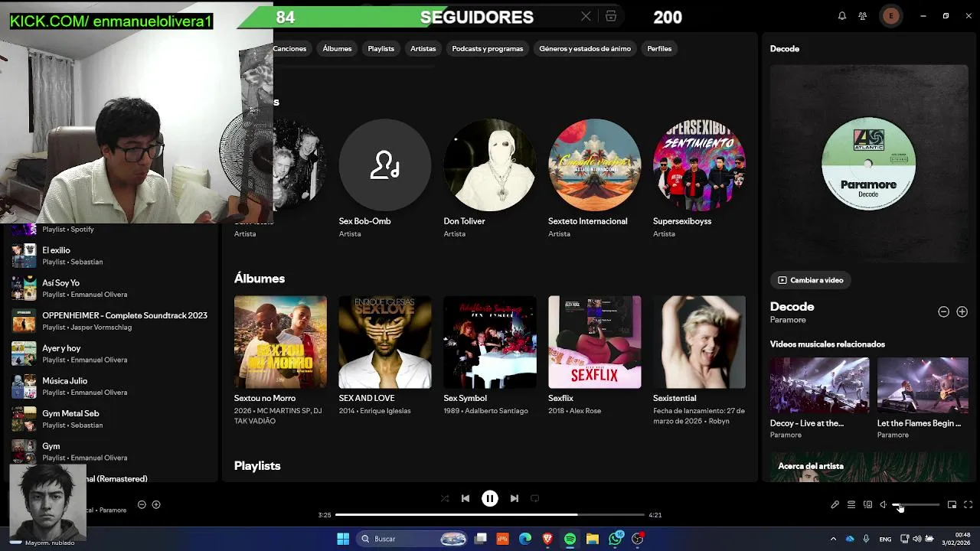Viewport: 980px width, 551px height.
Task: Filter results by Álbumes
Action: click(337, 48)
